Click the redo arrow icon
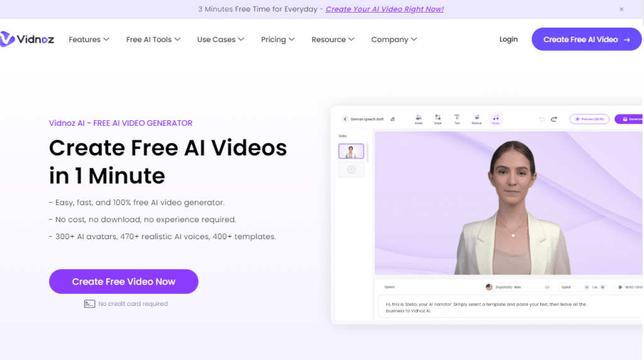This screenshot has width=644, height=360. tap(554, 119)
